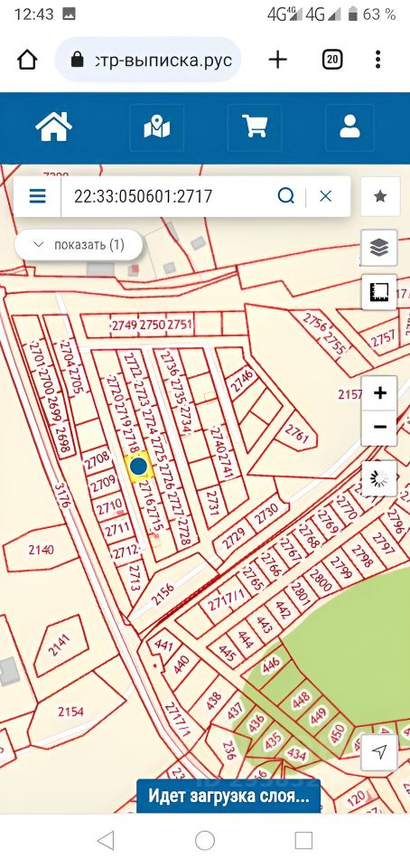Open the cadastral map section icon
The image size is (410, 868).
point(156,127)
